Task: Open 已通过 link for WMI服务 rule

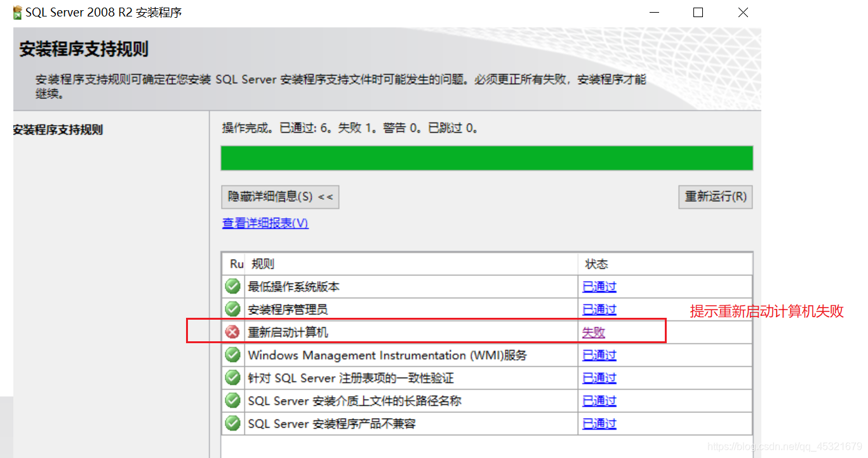Action: pos(599,355)
